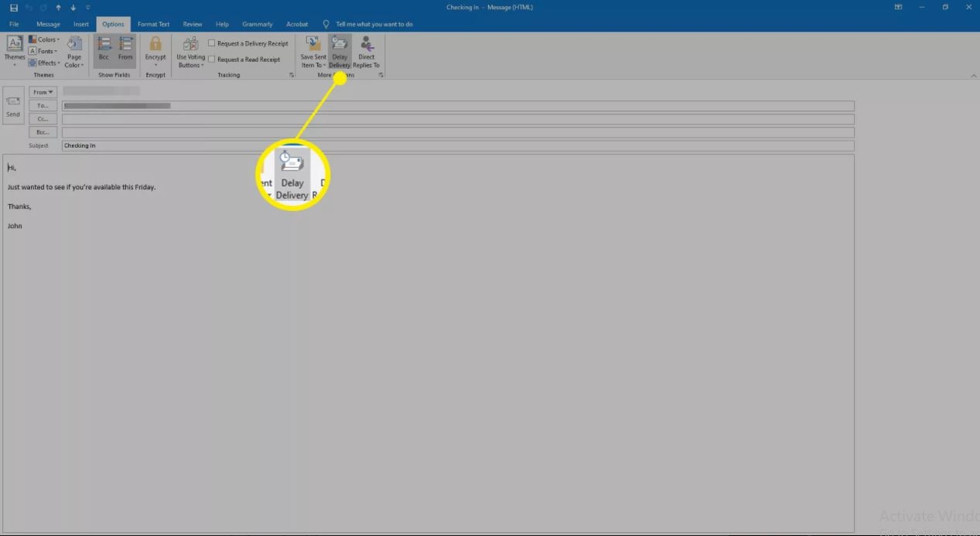Click the 'Thanks,' line in the body
Viewport: 980px width, 536px height.
(19, 207)
